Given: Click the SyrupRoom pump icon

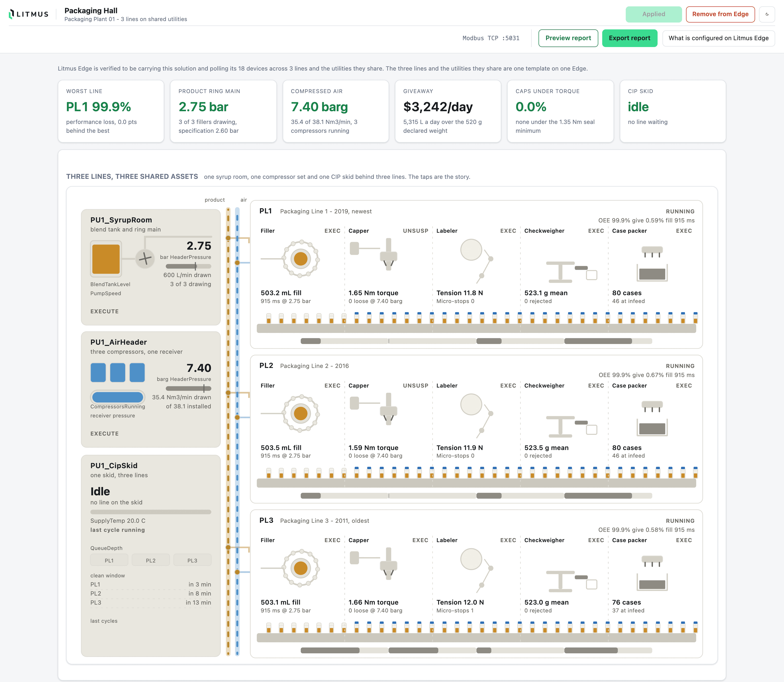Looking at the screenshot, I should pyautogui.click(x=145, y=259).
